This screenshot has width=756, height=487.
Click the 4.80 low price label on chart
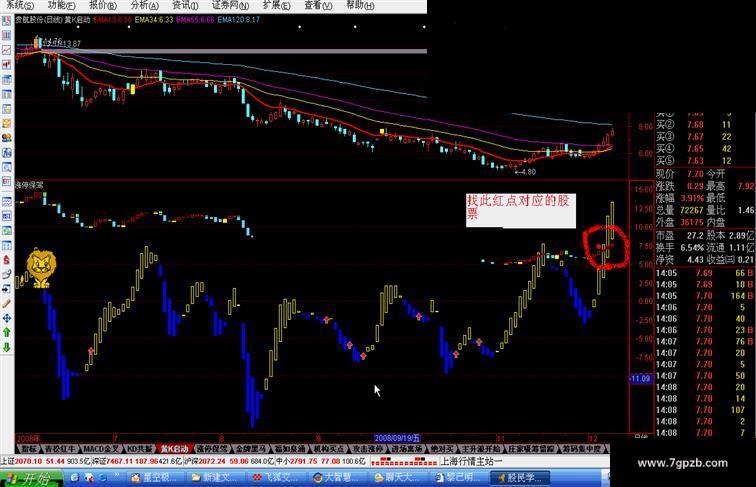(526, 172)
